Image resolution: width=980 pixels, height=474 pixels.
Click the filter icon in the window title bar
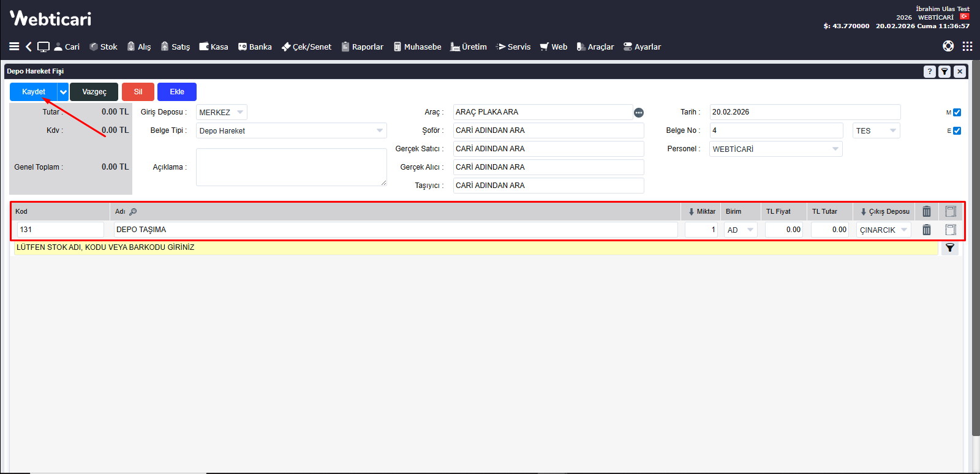[x=944, y=72]
